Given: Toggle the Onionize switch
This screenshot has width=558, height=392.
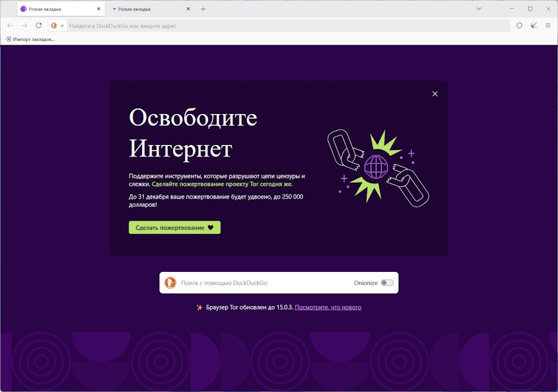Looking at the screenshot, I should click(387, 283).
